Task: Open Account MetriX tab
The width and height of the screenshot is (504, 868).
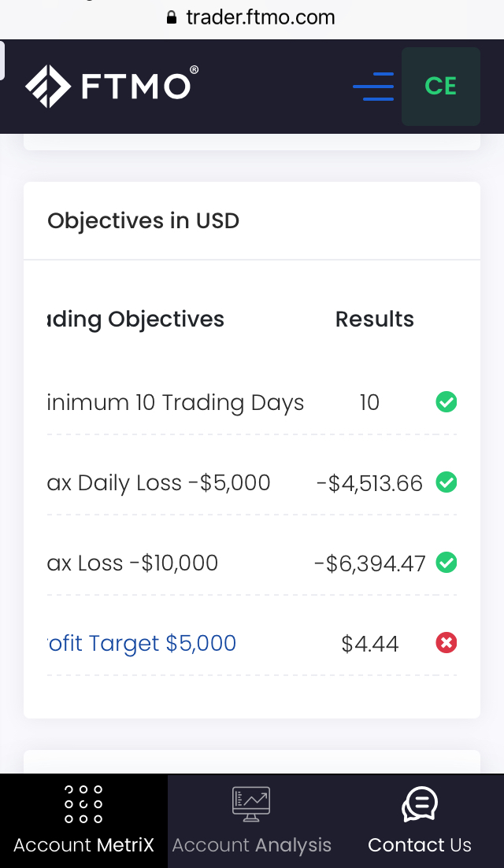Action: [83, 821]
